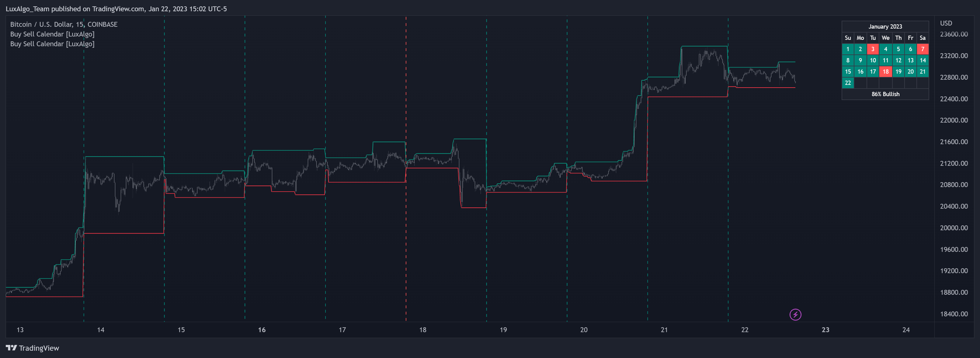The height and width of the screenshot is (358, 980).
Task: Click green calendar day 11
Action: [885, 60]
